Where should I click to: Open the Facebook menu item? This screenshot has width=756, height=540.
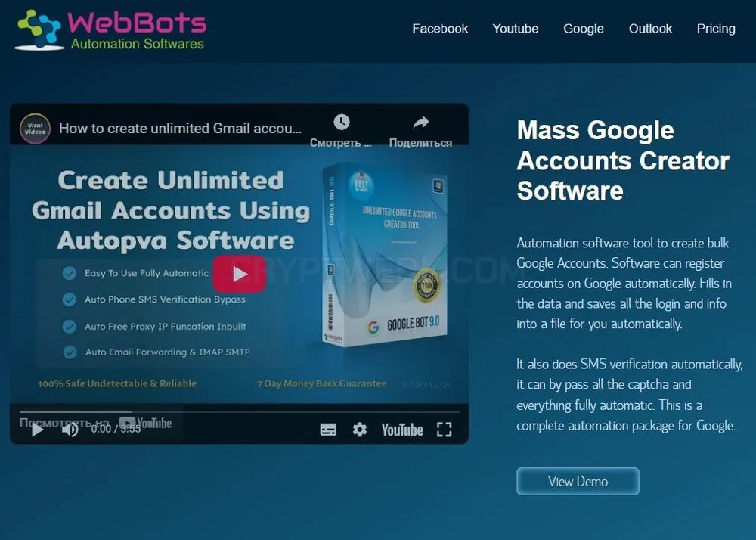coord(440,29)
